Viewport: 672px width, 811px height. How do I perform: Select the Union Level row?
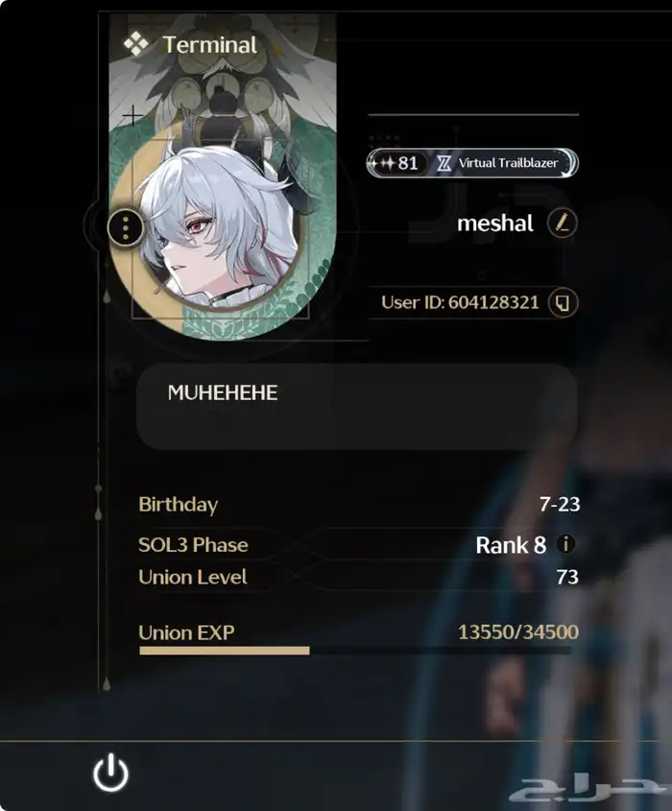358,577
